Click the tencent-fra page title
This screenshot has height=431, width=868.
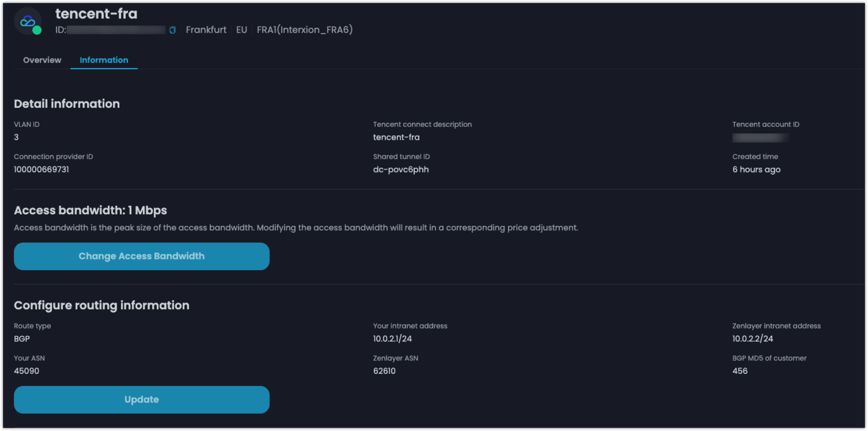(x=96, y=14)
